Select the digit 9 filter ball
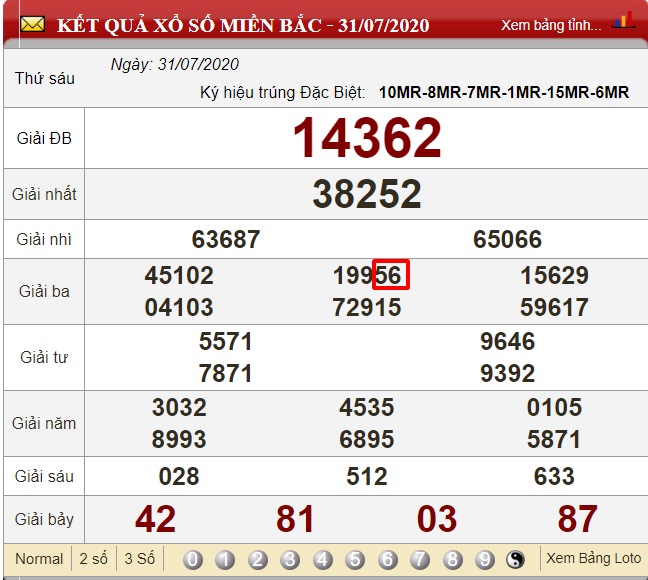648x580 pixels. 484,560
